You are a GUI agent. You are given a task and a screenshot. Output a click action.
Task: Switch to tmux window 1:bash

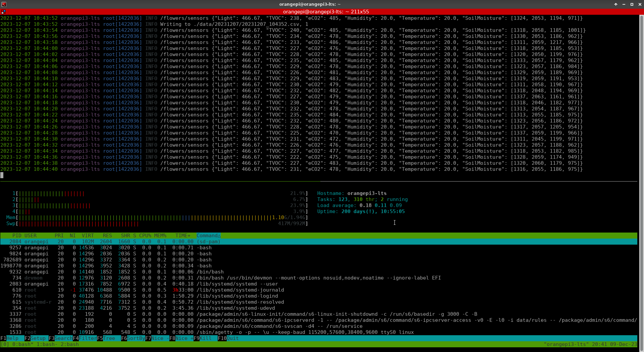tap(47, 344)
